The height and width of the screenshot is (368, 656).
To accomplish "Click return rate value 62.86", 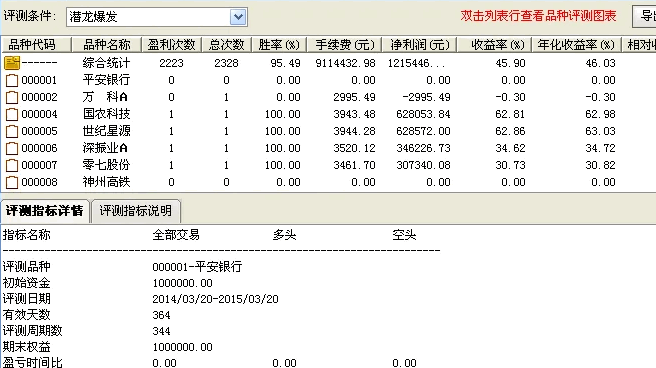I will coord(510,131).
